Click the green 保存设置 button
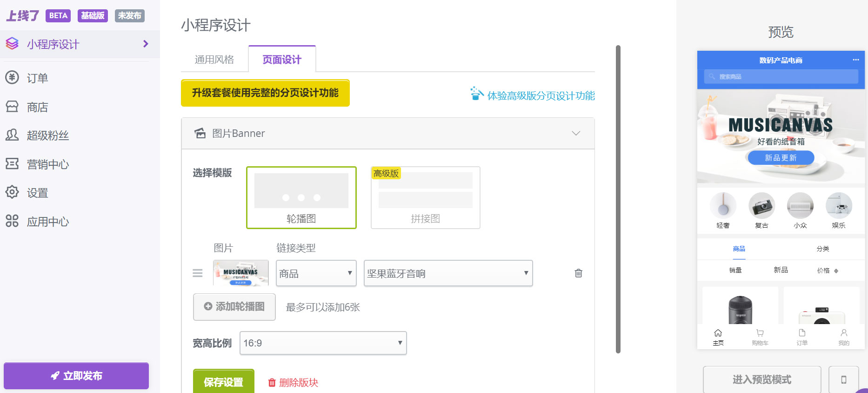The width and height of the screenshot is (868, 393). point(224,382)
